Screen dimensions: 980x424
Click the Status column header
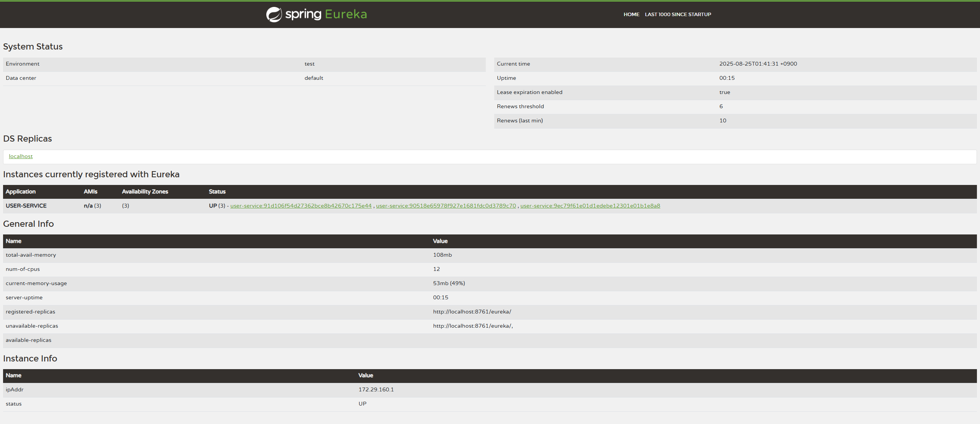pos(217,191)
